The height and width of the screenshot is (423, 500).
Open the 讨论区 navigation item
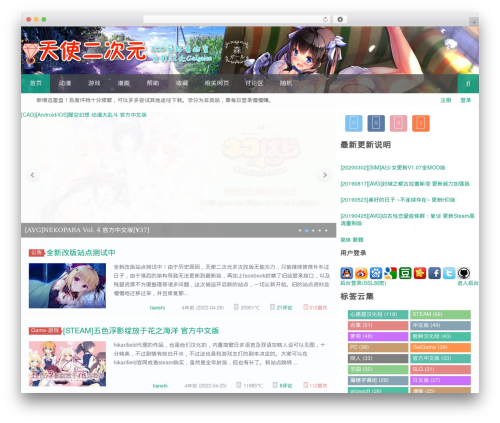pos(254,83)
